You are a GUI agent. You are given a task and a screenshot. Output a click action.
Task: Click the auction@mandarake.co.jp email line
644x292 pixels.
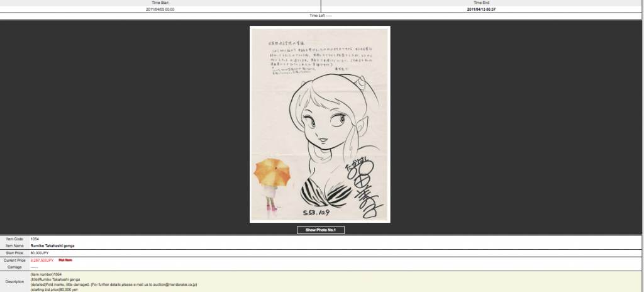tap(114, 284)
